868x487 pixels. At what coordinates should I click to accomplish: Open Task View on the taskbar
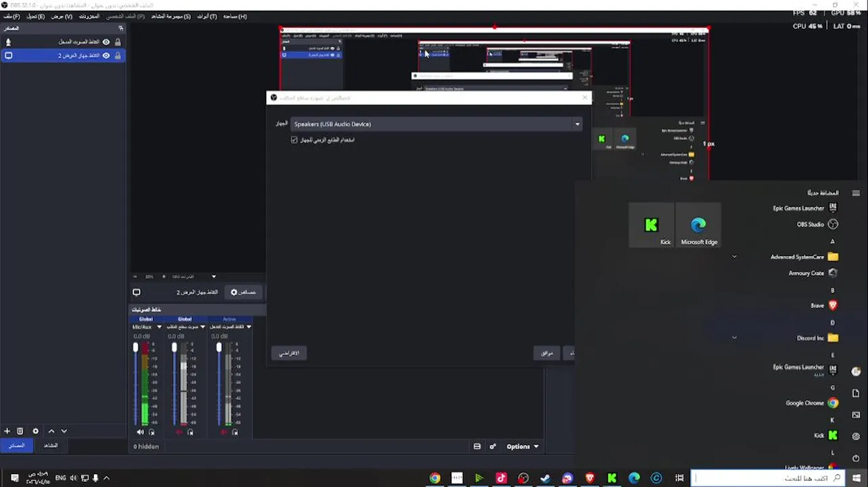[x=679, y=478]
